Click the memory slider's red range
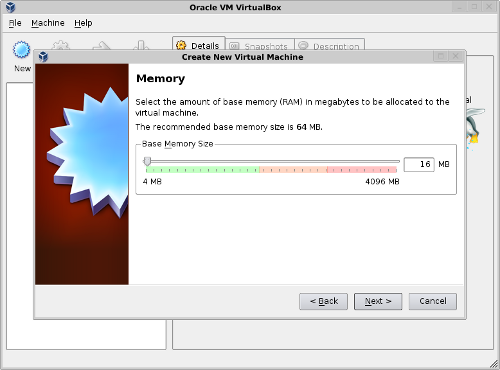Image resolution: width=500 pixels, height=370 pixels. [362, 170]
